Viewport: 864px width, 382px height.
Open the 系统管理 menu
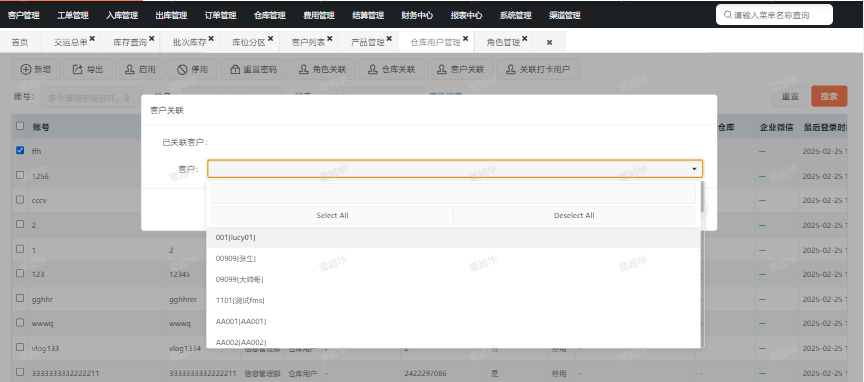515,15
